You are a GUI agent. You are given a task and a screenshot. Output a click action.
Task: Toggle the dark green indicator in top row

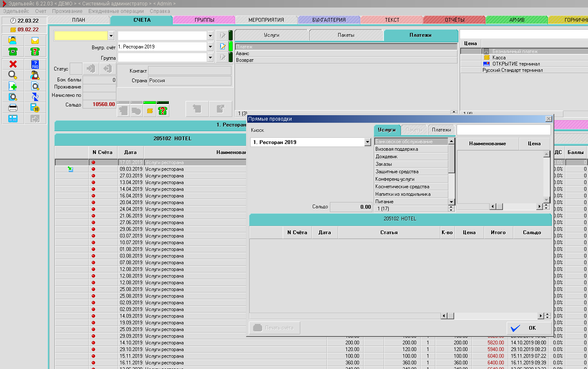pos(231,35)
